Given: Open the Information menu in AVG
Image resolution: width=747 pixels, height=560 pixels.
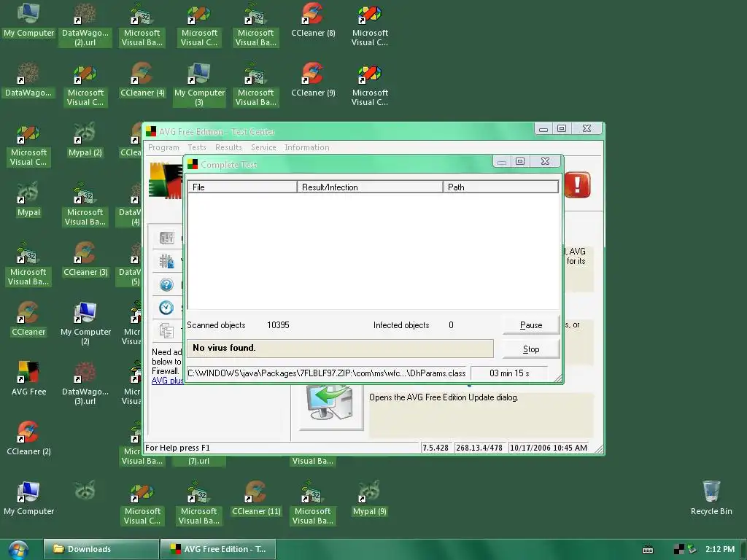Looking at the screenshot, I should click(307, 147).
